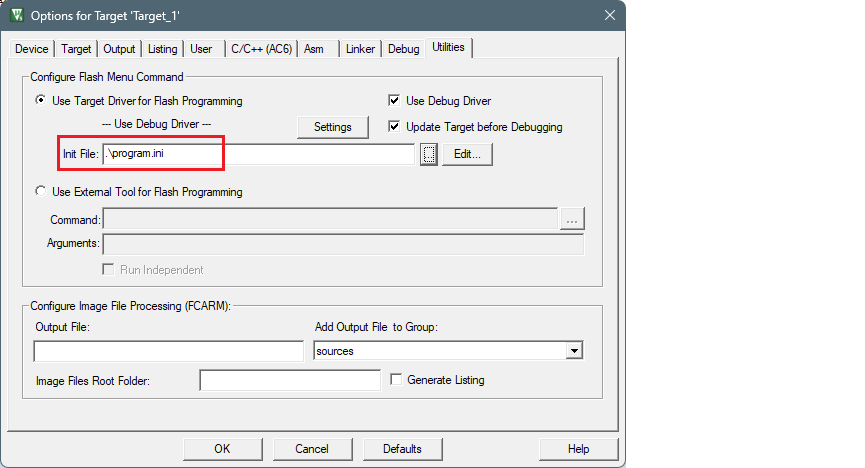Open the Debug tab
Screen dimensions: 865x468
(x=403, y=49)
